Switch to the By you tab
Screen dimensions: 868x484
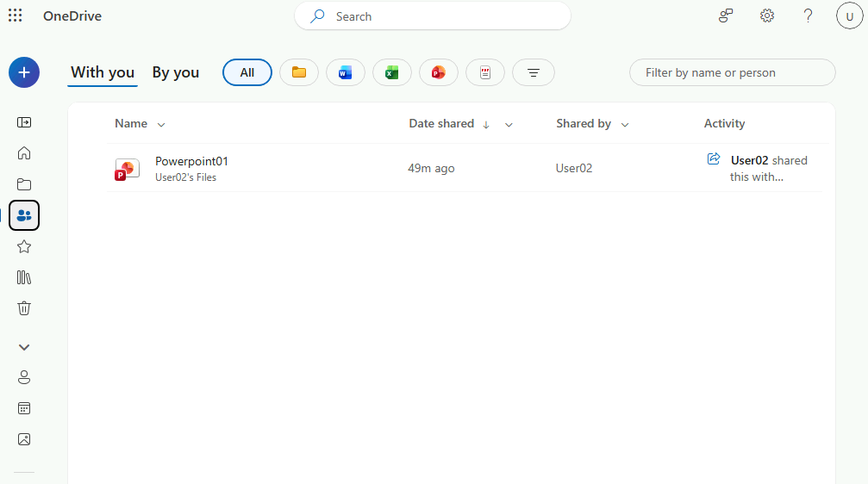[176, 72]
